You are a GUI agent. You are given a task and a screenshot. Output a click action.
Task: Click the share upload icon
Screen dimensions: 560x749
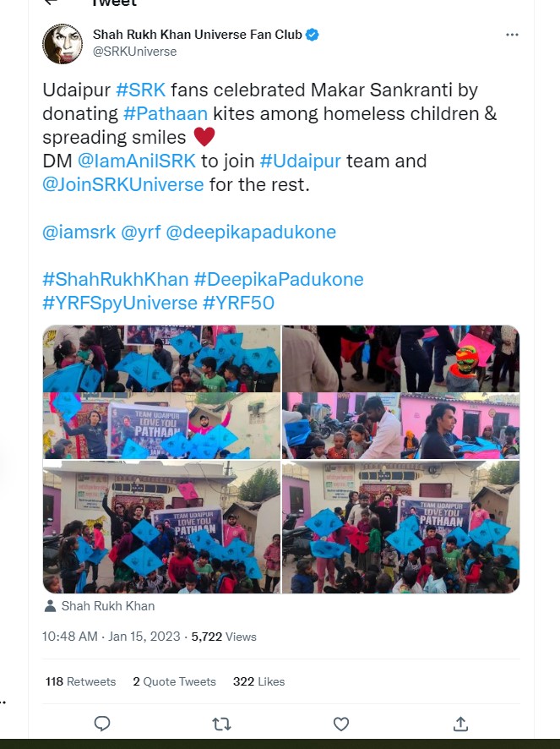tap(460, 724)
